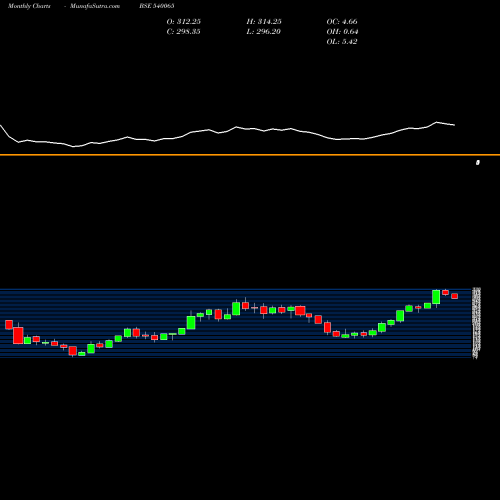Screen dimensions: 500x500
Task: Click the close value C: 298.35
Action: tap(184, 32)
